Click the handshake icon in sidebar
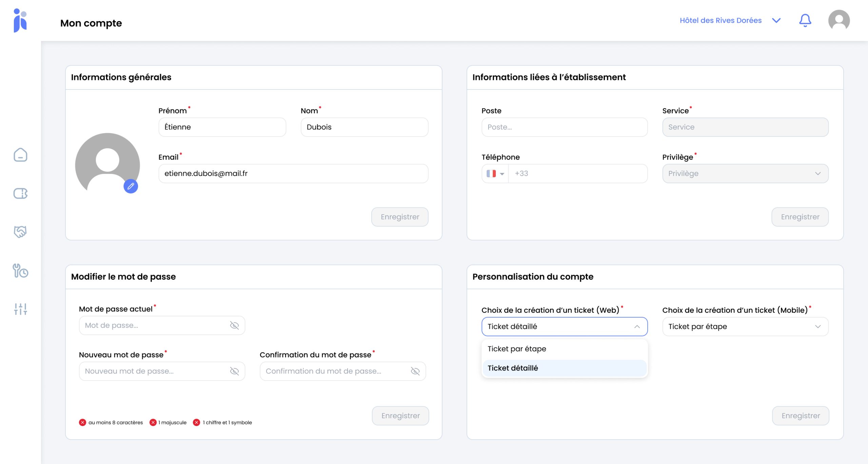 pyautogui.click(x=20, y=232)
